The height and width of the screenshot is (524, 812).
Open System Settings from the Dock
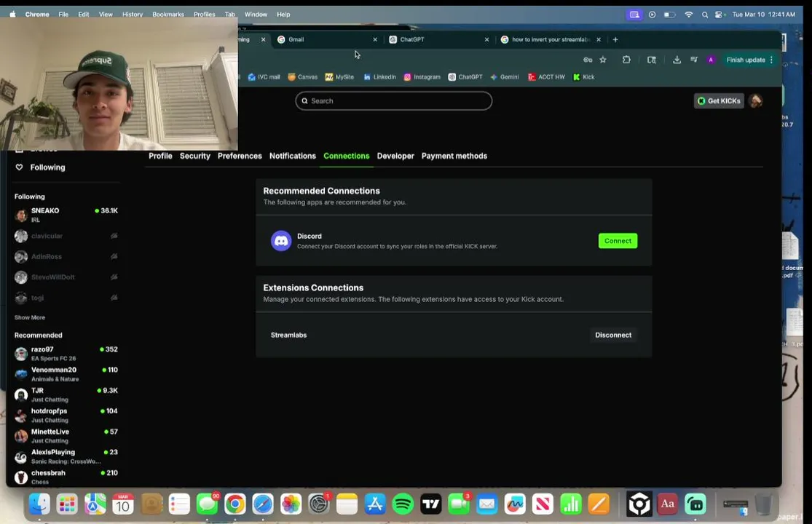pyautogui.click(x=319, y=504)
